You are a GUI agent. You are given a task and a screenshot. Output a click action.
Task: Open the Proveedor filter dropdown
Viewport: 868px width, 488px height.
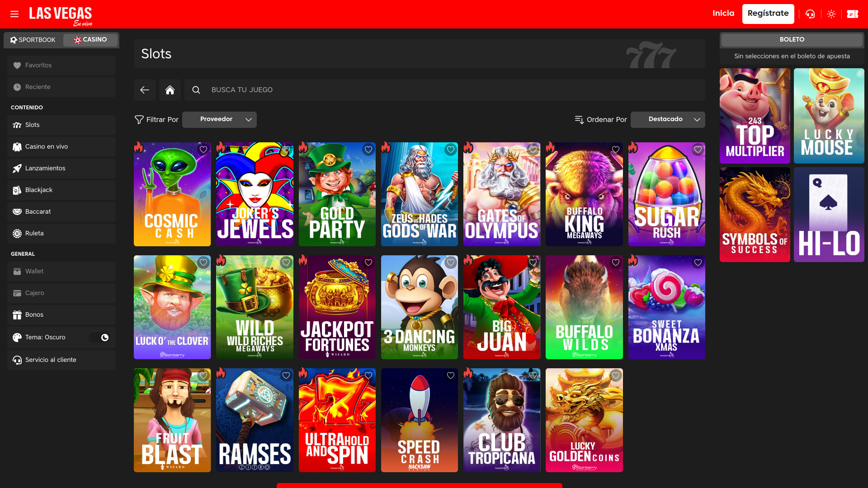pyautogui.click(x=219, y=119)
